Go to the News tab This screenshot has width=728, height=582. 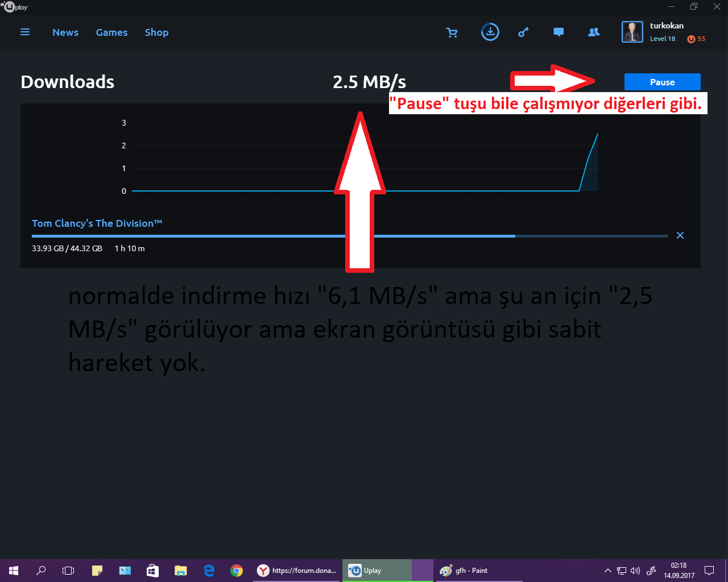[x=65, y=32]
